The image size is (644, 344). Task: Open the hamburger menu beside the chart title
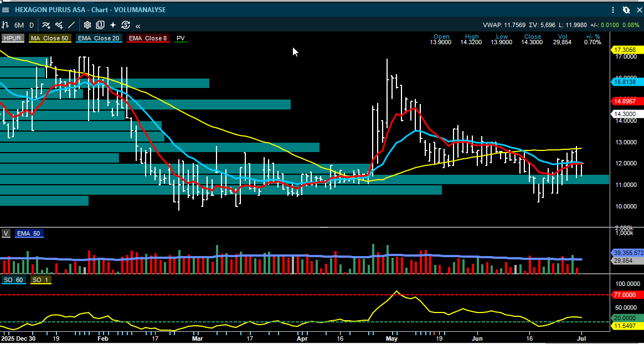[6, 9]
